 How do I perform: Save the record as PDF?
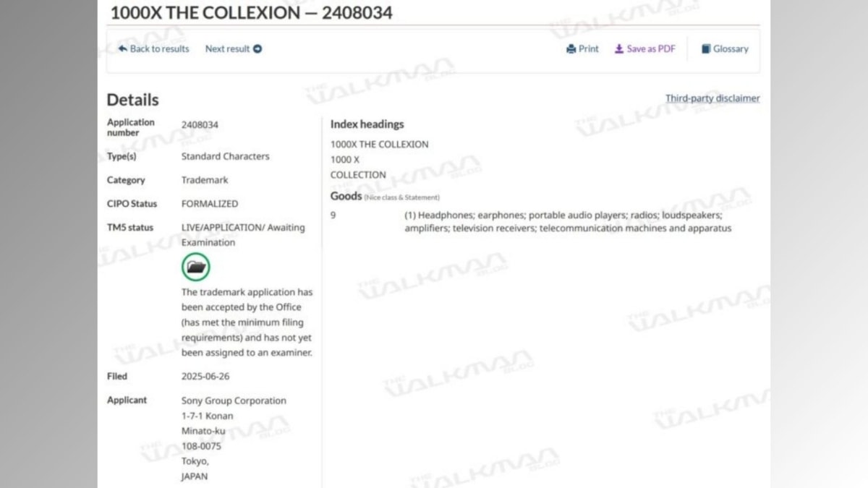[645, 49]
